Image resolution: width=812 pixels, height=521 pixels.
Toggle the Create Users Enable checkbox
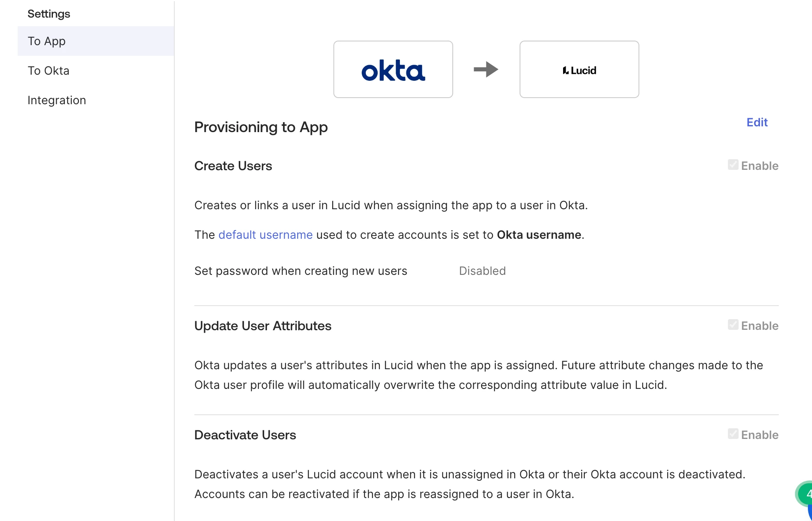pos(733,165)
